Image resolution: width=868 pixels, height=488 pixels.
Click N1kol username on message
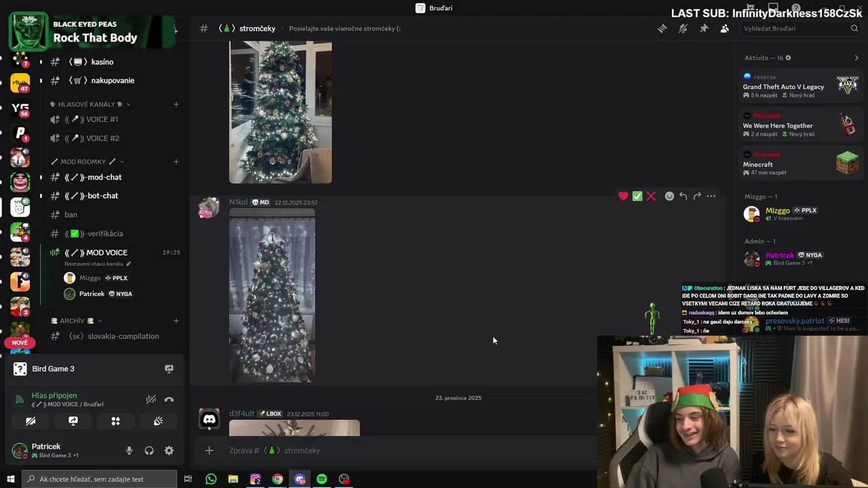tap(238, 202)
